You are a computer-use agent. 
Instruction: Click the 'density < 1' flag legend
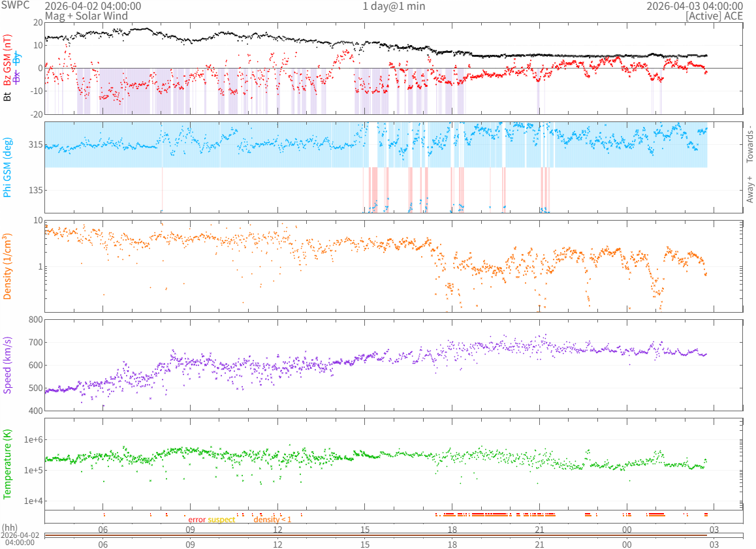pyautogui.click(x=272, y=520)
